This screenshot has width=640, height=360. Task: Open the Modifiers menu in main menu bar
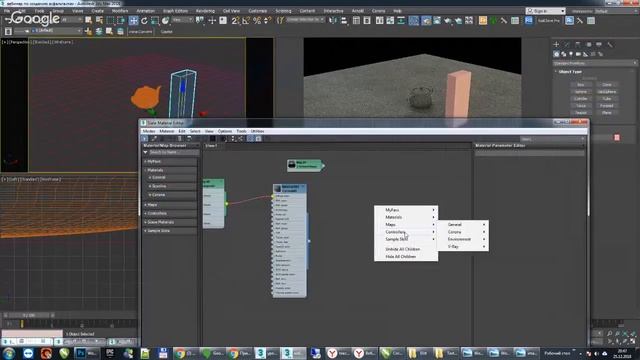click(x=120, y=11)
